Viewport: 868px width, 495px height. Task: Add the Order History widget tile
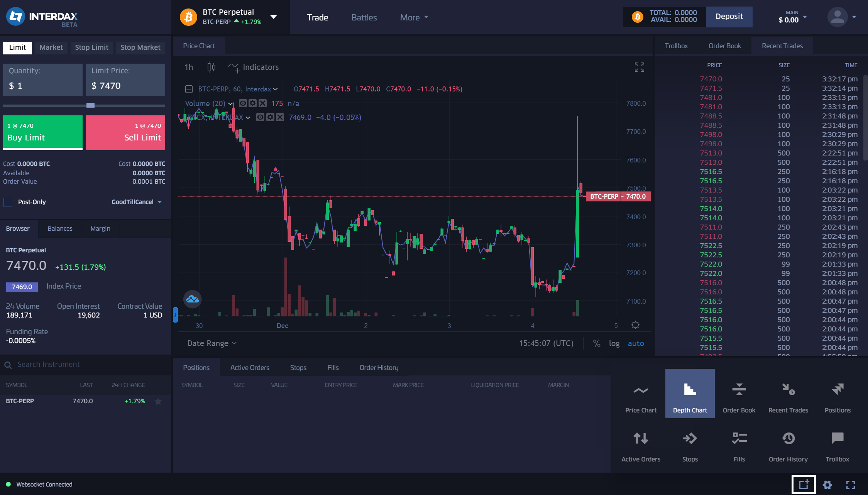(x=788, y=443)
